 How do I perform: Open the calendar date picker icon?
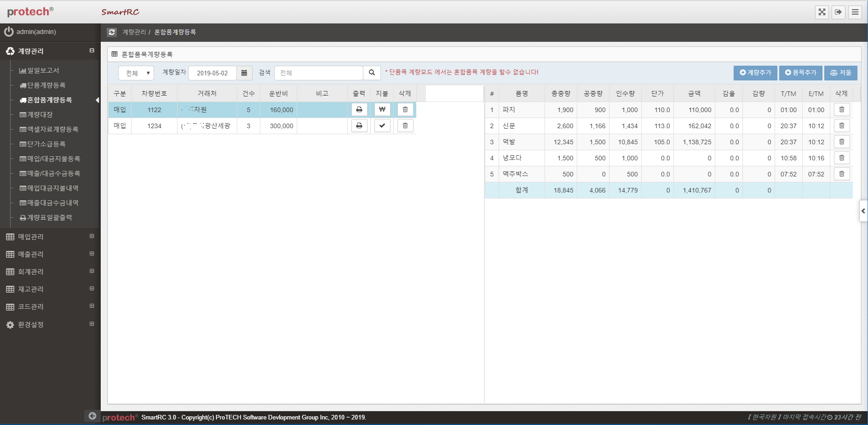(x=244, y=73)
